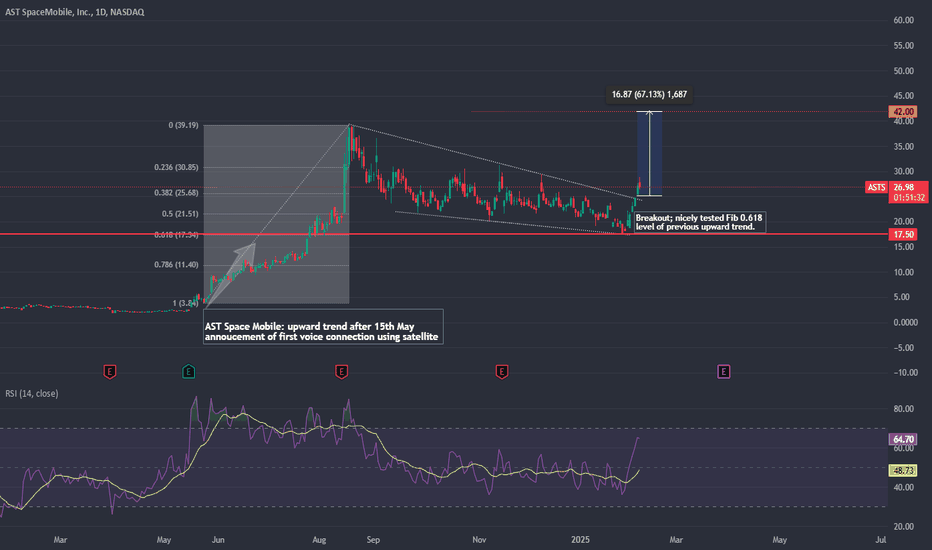Click the Fib label 0 (39.19)
The image size is (932, 550).
(x=183, y=125)
